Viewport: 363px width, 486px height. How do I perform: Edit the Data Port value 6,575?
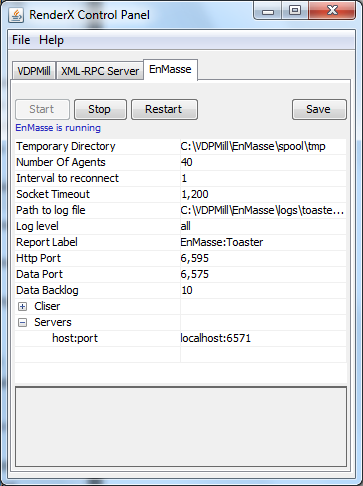[x=263, y=274]
